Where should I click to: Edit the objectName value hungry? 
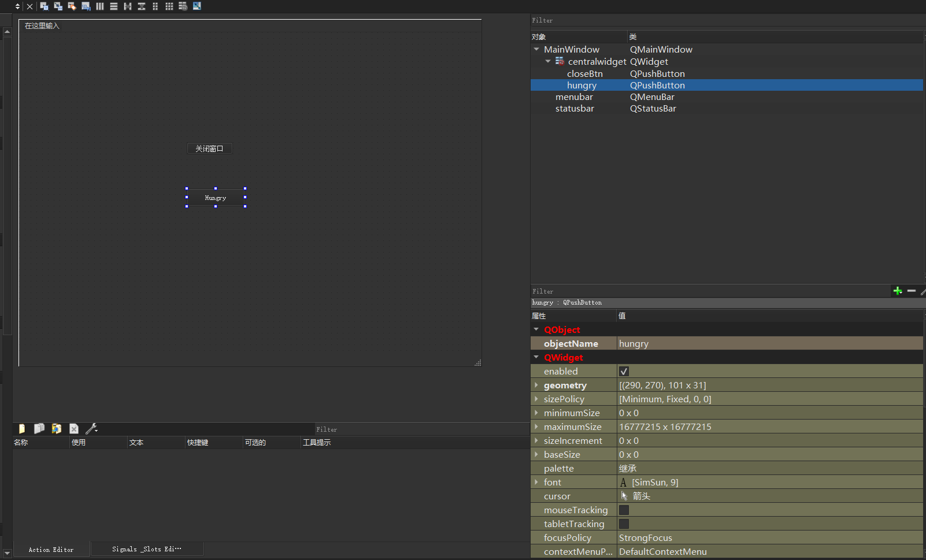(770, 343)
